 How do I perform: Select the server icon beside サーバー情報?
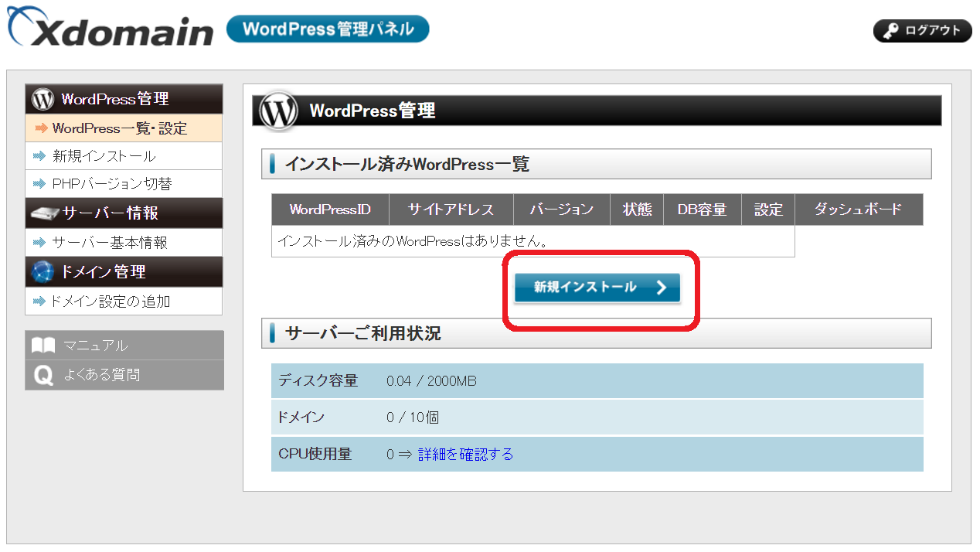[x=42, y=213]
